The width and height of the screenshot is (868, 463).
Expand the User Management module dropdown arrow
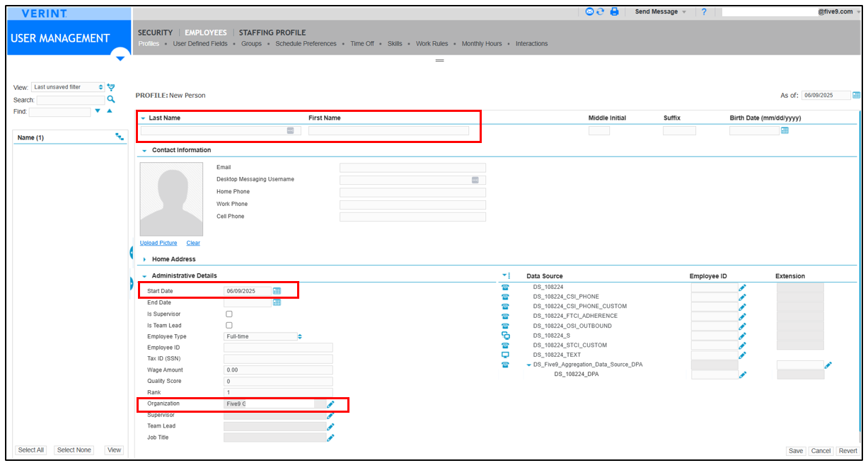pos(120,57)
